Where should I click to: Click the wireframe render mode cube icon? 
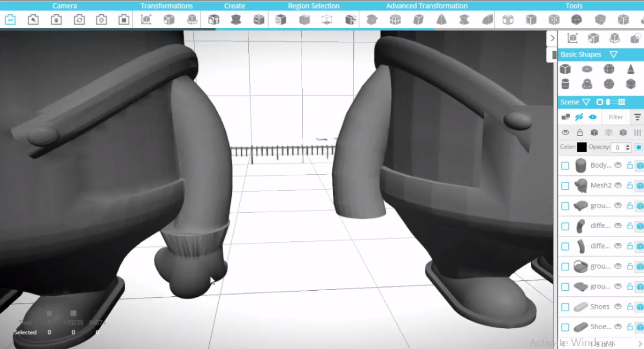coord(609,132)
